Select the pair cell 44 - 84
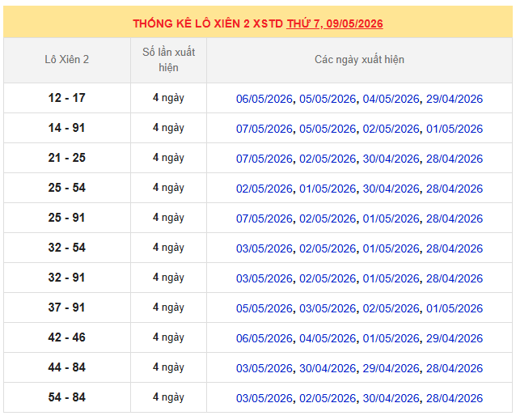 pos(67,367)
